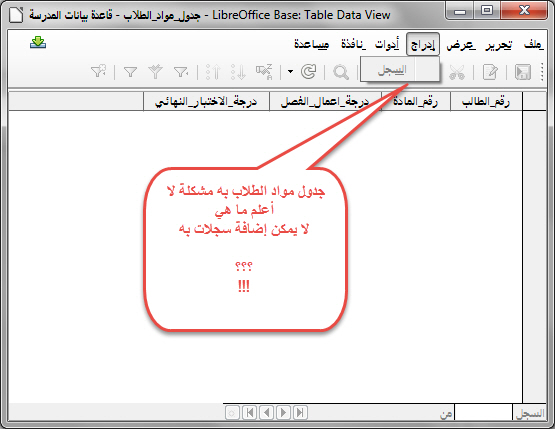Go to the last record button
Image resolution: width=555 pixels, height=429 pixels.
pos(300,412)
